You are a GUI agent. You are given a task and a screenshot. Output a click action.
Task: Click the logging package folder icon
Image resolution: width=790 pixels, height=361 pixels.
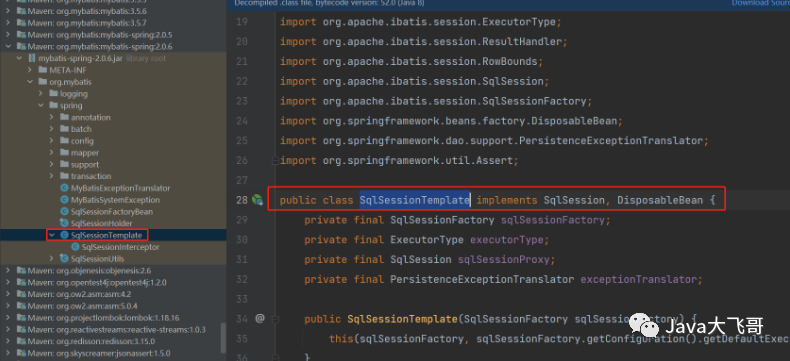(x=54, y=94)
